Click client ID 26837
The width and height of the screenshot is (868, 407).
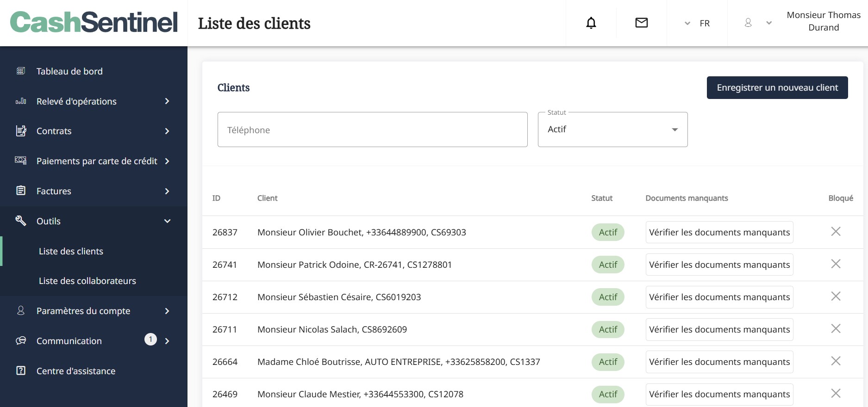coord(225,232)
